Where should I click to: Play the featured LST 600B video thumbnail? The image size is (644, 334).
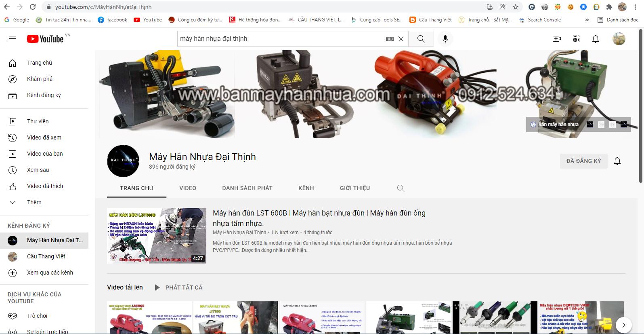coord(157,236)
